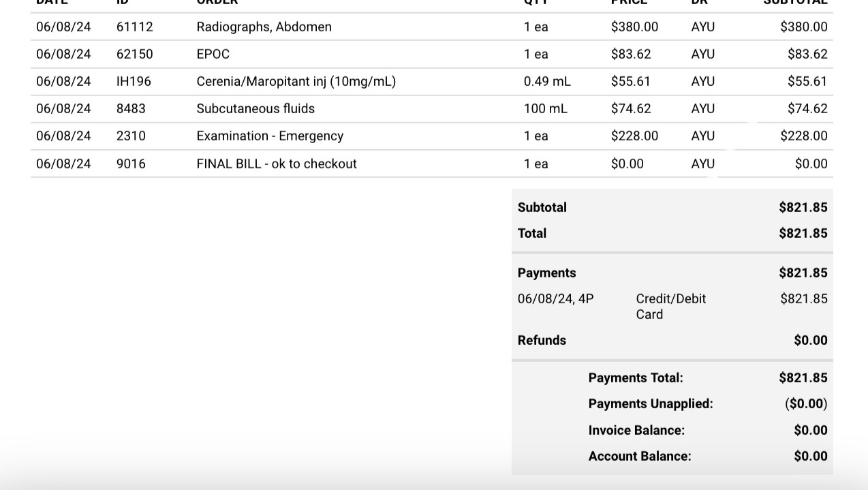
Task: Click the Invoice Balance label
Action: 636,431
